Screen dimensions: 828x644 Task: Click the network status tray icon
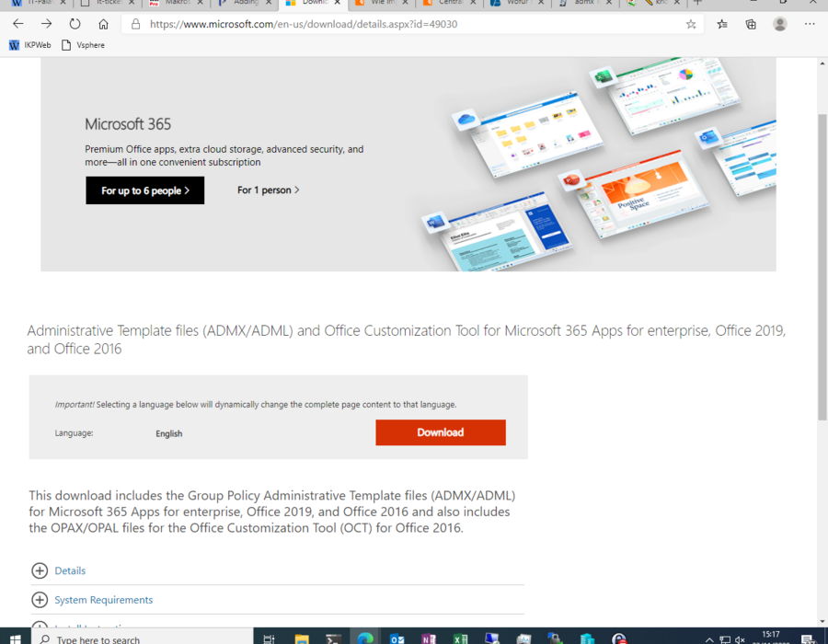(x=725, y=639)
